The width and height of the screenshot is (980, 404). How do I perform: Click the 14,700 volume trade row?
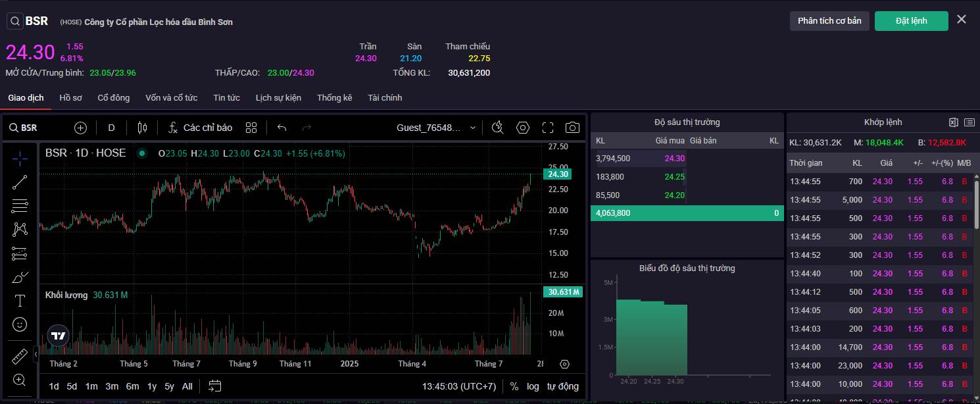pos(881,347)
